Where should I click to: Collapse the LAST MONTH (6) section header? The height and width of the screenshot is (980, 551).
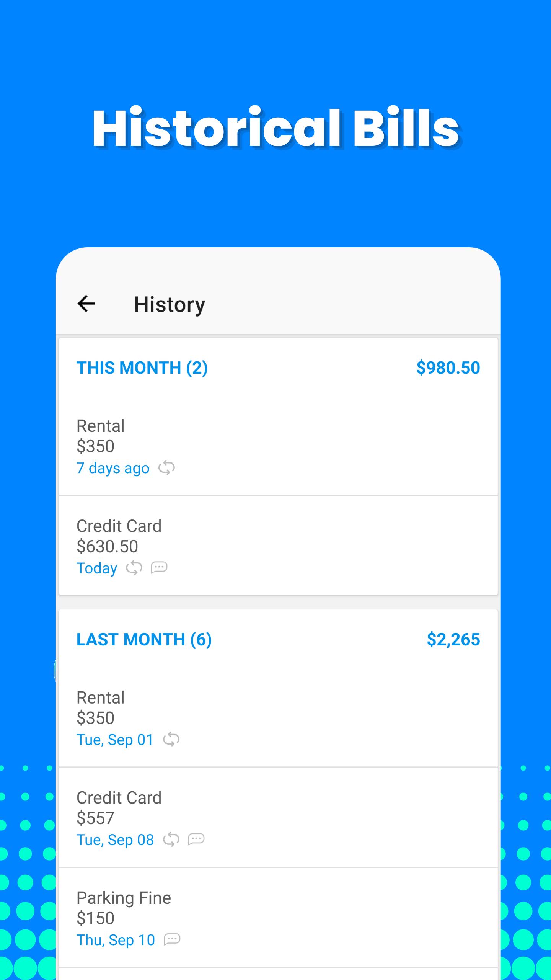point(144,640)
